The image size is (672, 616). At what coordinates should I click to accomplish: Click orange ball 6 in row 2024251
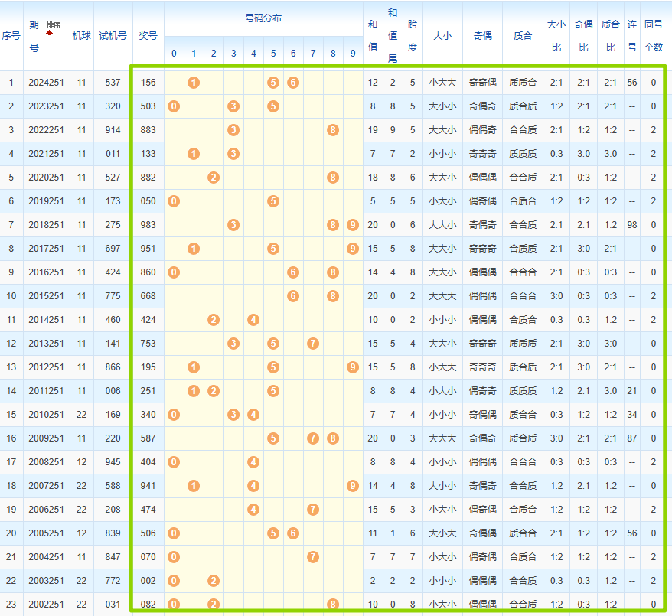pyautogui.click(x=292, y=83)
